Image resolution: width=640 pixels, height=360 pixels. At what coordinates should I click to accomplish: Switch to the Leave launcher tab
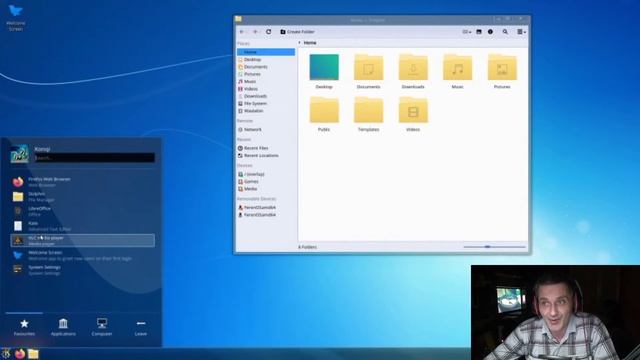(141, 327)
